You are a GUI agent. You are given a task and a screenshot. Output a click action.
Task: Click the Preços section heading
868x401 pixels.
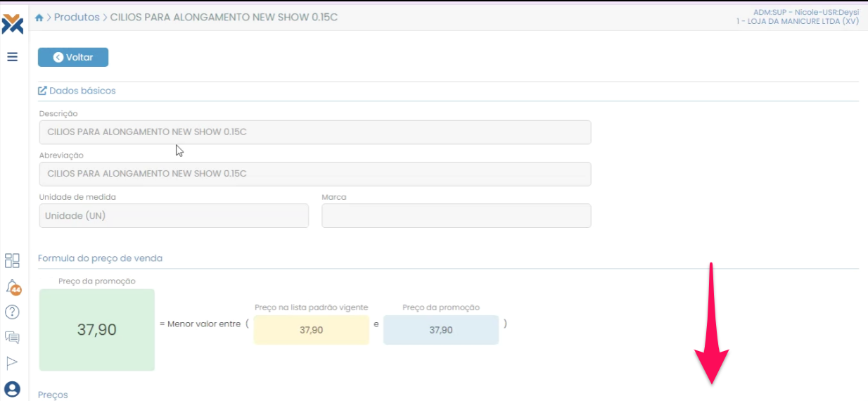53,395
